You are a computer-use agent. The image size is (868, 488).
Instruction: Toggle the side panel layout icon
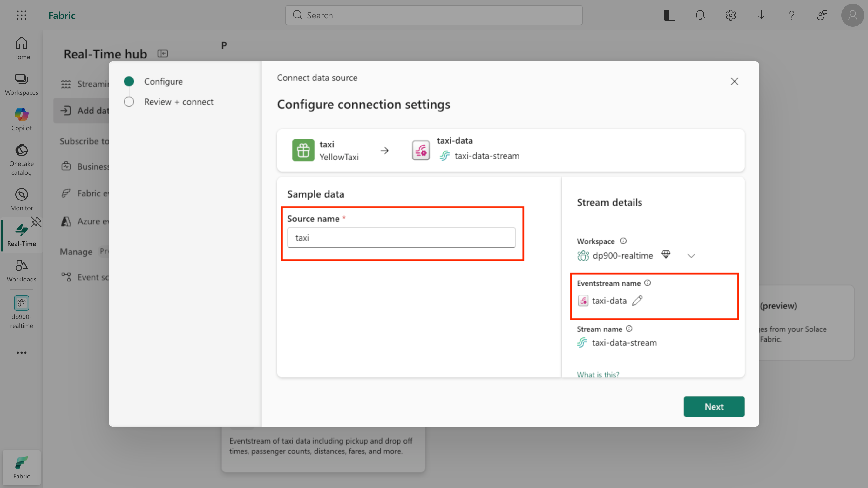point(669,15)
